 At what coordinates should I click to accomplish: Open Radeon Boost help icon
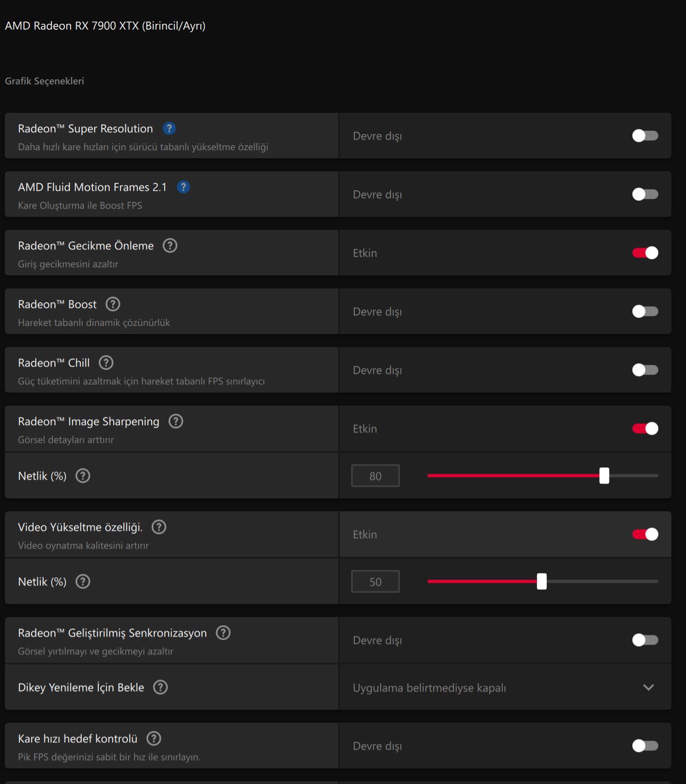(x=113, y=304)
